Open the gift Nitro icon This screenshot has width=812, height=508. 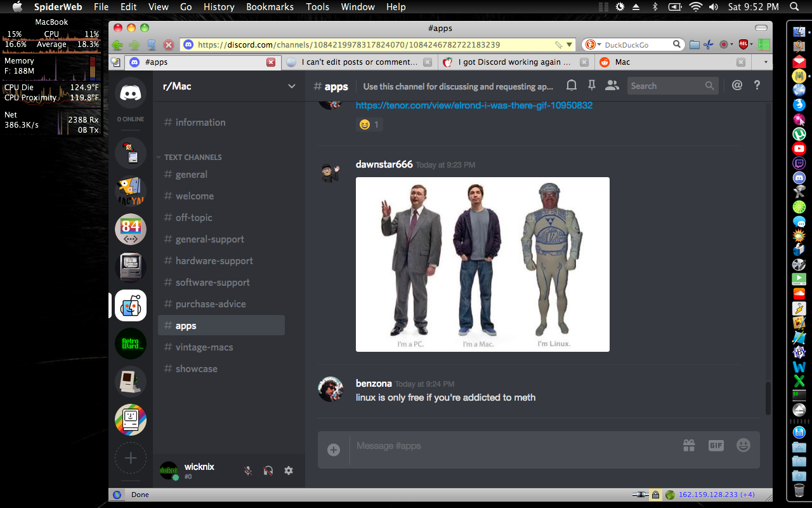689,446
